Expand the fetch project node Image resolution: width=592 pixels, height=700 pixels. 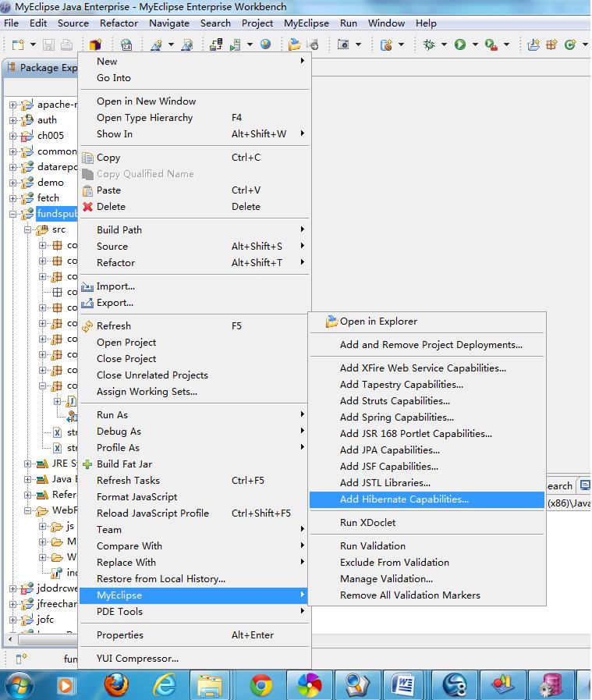(12, 199)
